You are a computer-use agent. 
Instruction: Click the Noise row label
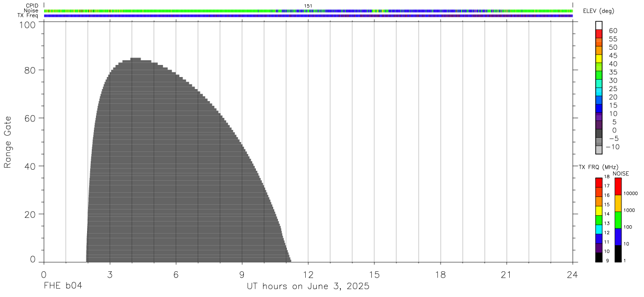click(31, 10)
